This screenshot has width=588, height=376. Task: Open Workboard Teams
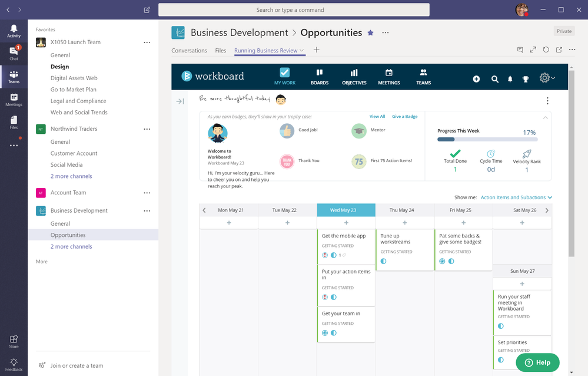(x=423, y=77)
